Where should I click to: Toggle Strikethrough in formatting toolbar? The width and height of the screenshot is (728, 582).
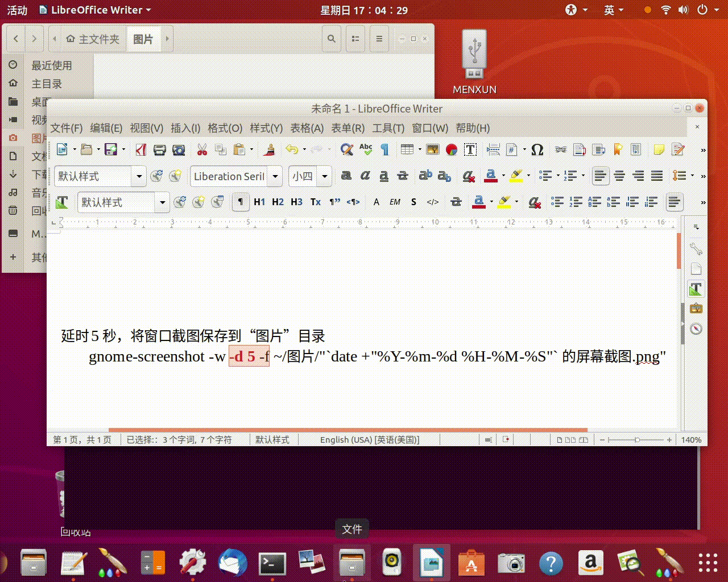pyautogui.click(x=403, y=176)
